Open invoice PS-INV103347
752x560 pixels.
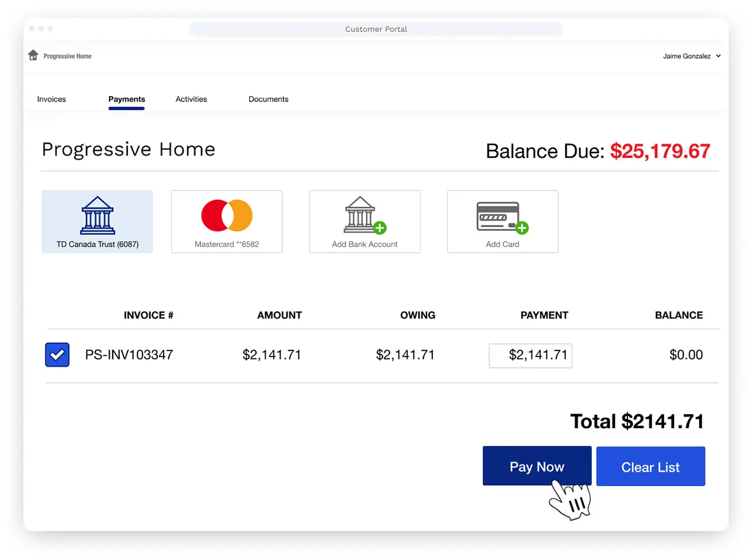(x=129, y=355)
